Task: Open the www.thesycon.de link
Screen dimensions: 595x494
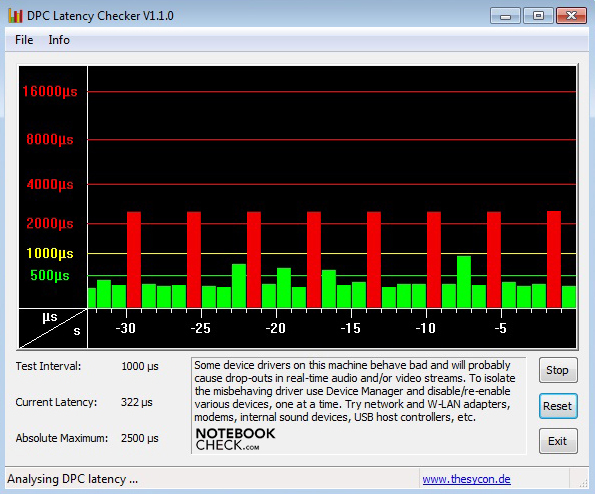Action: click(x=466, y=479)
